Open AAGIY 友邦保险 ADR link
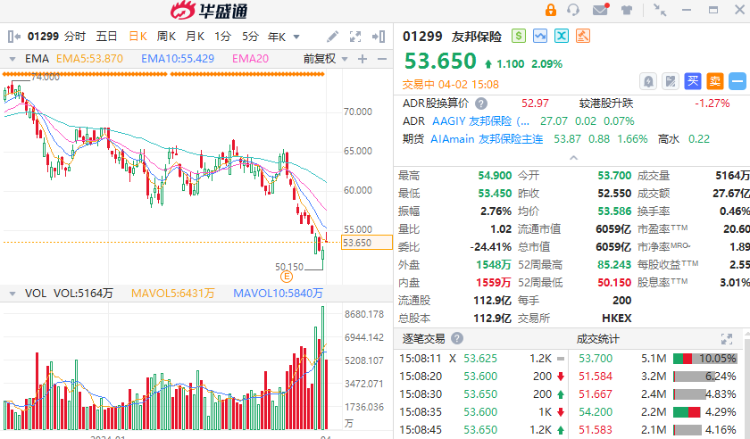Screen dimensions: 750x439 (x=480, y=121)
